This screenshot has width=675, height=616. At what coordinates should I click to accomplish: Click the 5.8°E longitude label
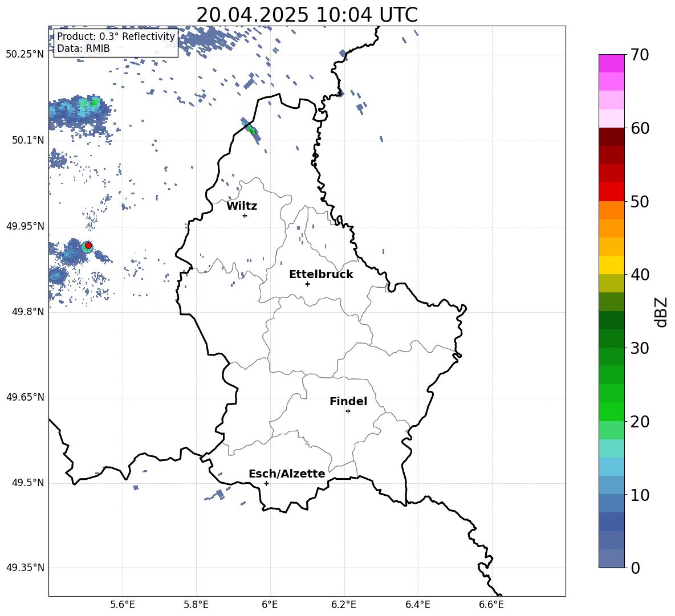point(196,605)
